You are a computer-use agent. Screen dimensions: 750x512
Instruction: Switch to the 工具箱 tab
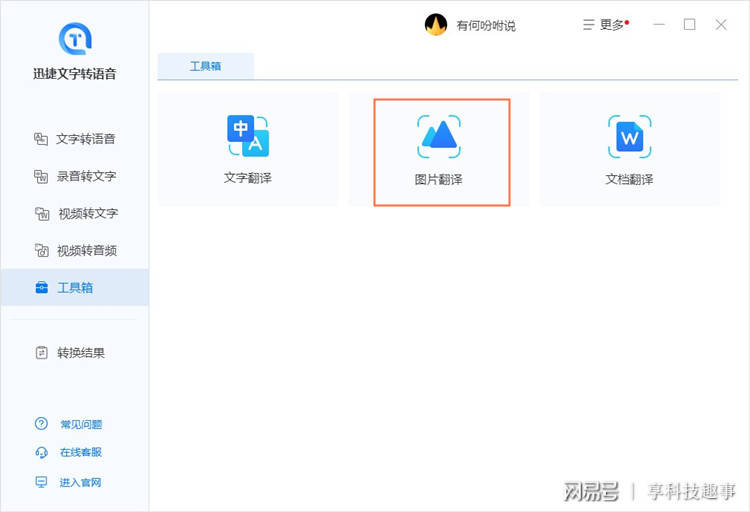tap(206, 66)
